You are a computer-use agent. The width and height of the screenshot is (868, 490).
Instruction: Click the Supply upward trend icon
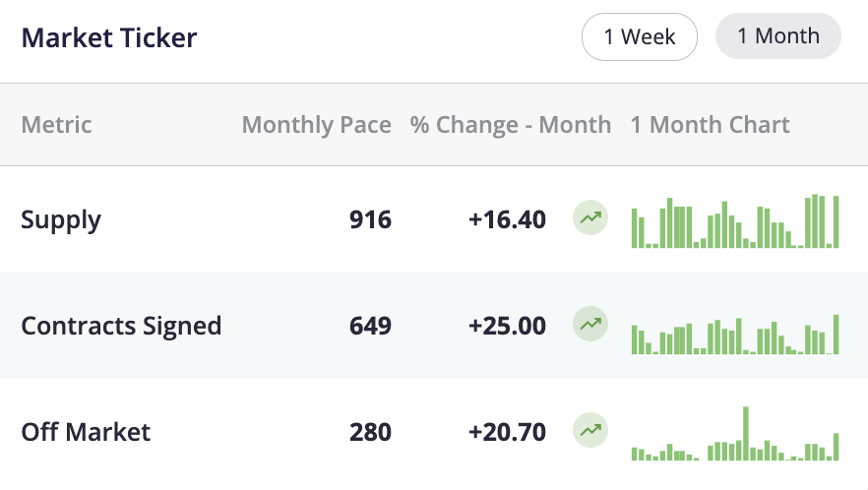tap(590, 217)
